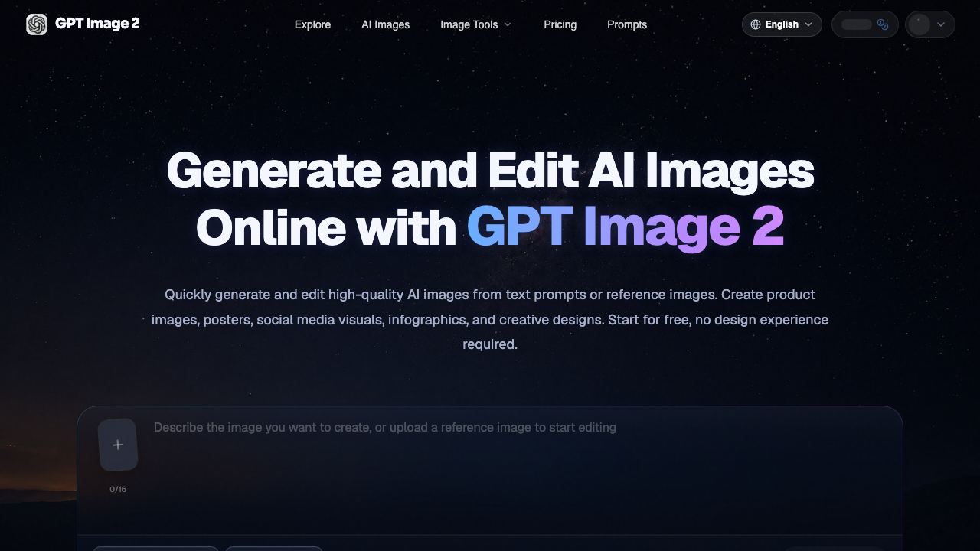Click the GPT Image 2 logo icon
This screenshot has height=551, width=980.
pyautogui.click(x=37, y=24)
